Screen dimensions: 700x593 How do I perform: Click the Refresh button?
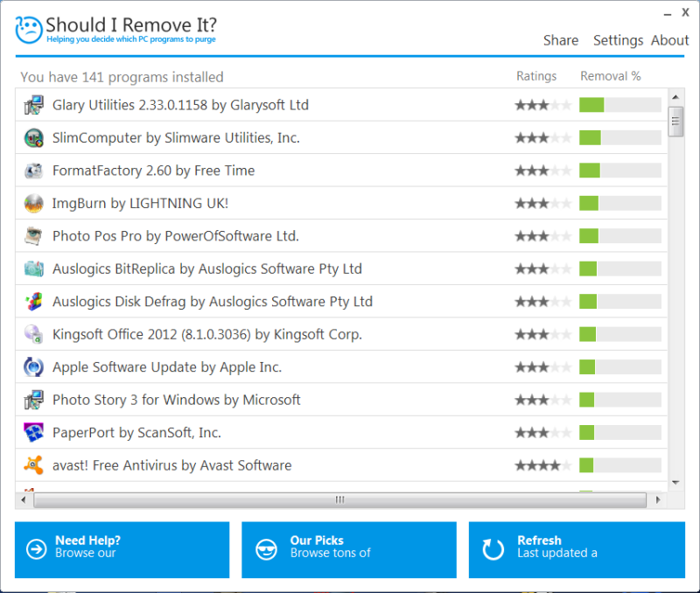(x=577, y=550)
